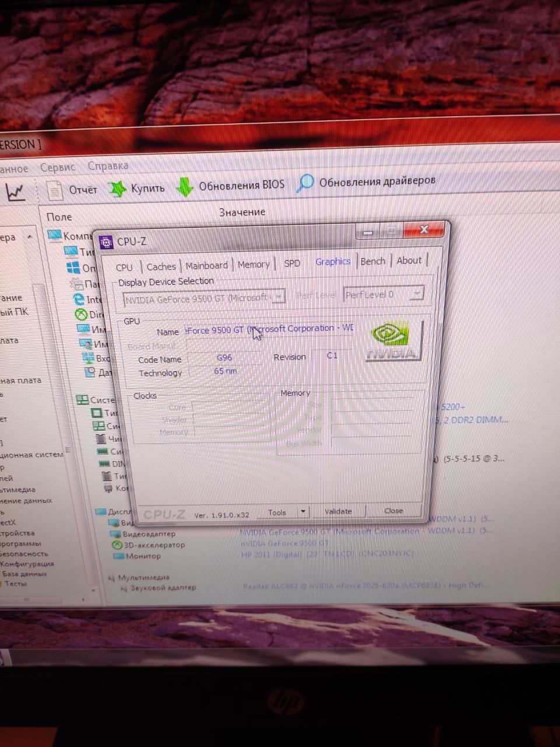Select the Компьютер group monitor icon
The height and width of the screenshot is (747, 560).
pyautogui.click(x=55, y=235)
